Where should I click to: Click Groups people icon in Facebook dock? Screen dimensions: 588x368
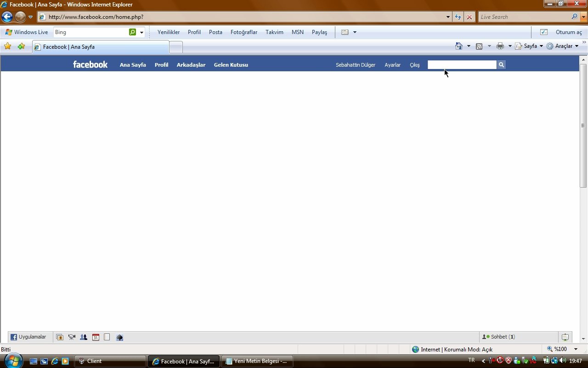pyautogui.click(x=84, y=337)
